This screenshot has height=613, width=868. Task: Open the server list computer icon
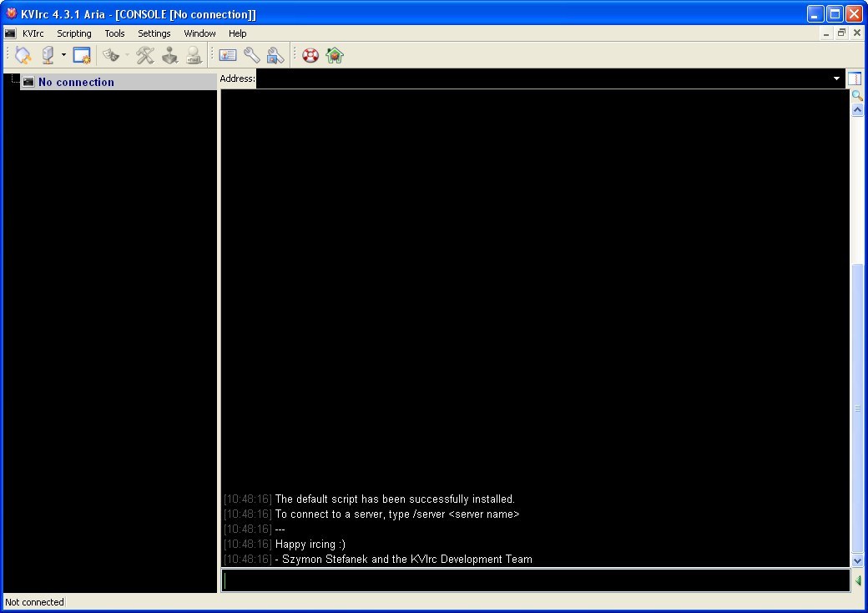click(x=48, y=55)
